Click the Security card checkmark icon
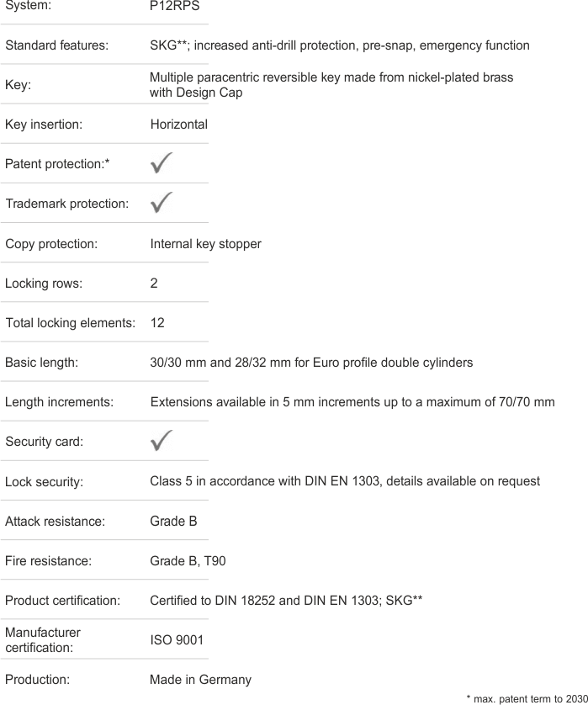The height and width of the screenshot is (705, 588). 162,441
